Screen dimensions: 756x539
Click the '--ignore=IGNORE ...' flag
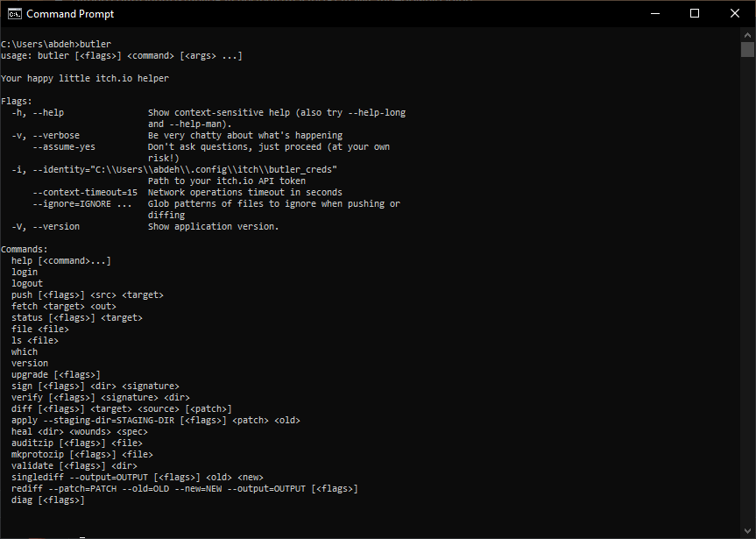point(82,203)
